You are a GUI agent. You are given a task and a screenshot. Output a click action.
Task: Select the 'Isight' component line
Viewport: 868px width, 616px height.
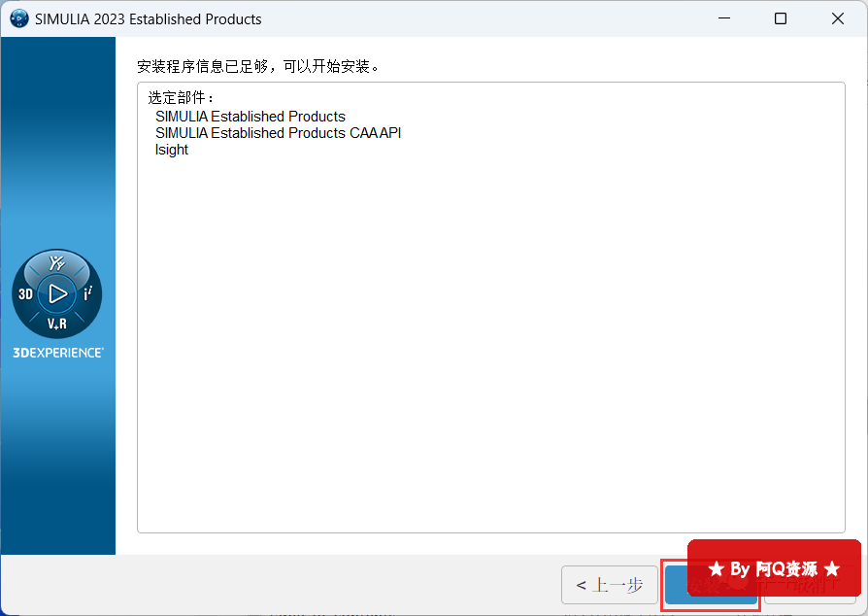(172, 150)
